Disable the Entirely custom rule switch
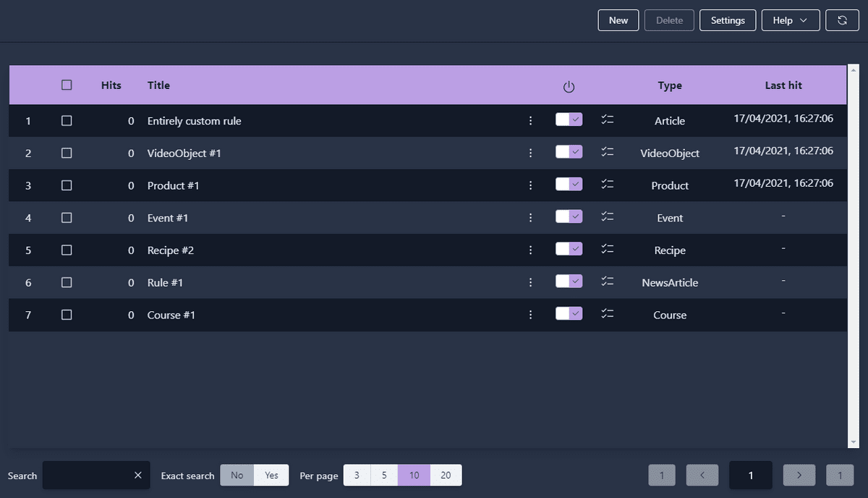Image resolution: width=868 pixels, height=498 pixels. point(569,119)
